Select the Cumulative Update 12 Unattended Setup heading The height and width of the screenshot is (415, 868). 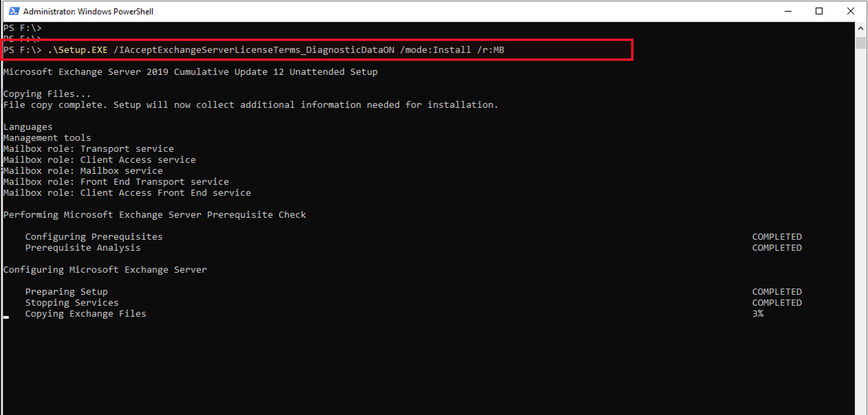pos(275,71)
